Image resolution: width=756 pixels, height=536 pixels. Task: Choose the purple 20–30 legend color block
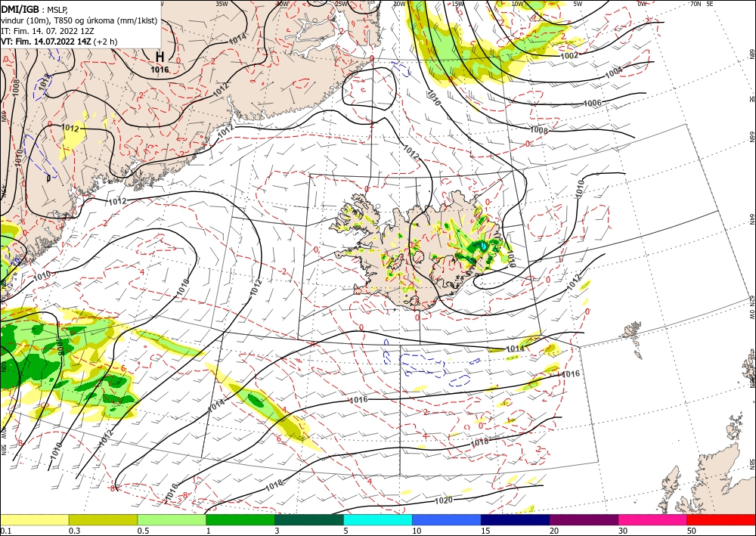[584, 519]
